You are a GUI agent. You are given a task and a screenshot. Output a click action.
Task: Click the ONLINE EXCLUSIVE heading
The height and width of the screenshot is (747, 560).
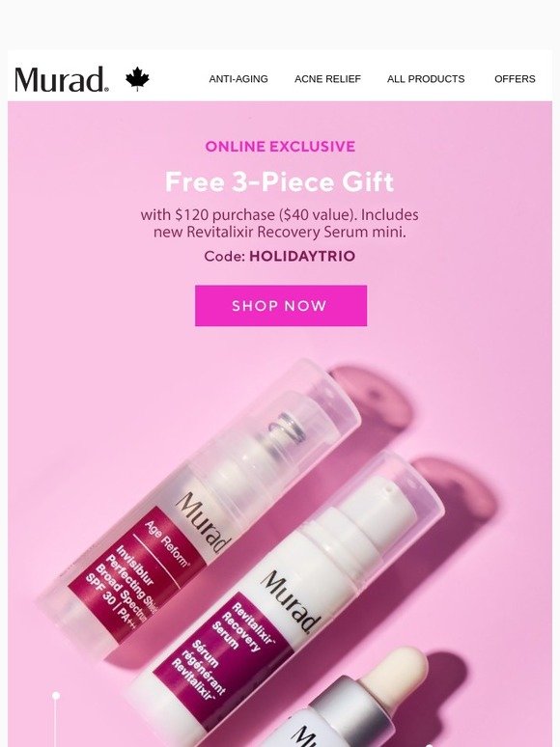point(280,147)
